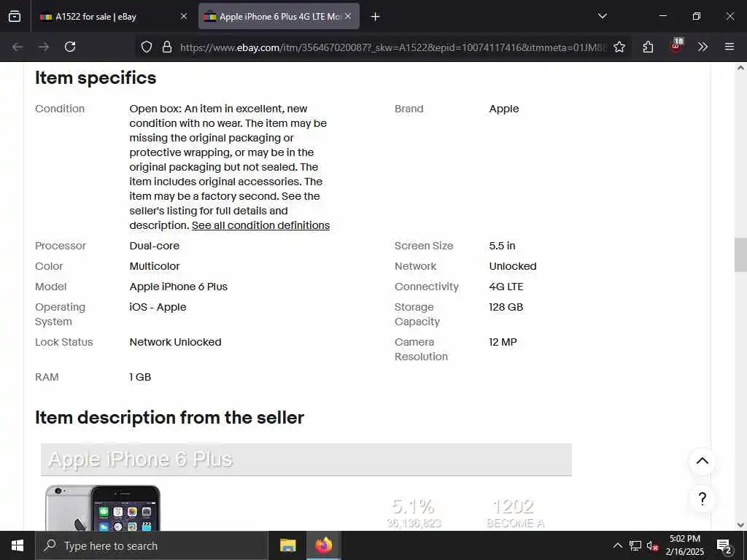Open a new browser tab
This screenshot has width=747, height=560.
coord(376,17)
